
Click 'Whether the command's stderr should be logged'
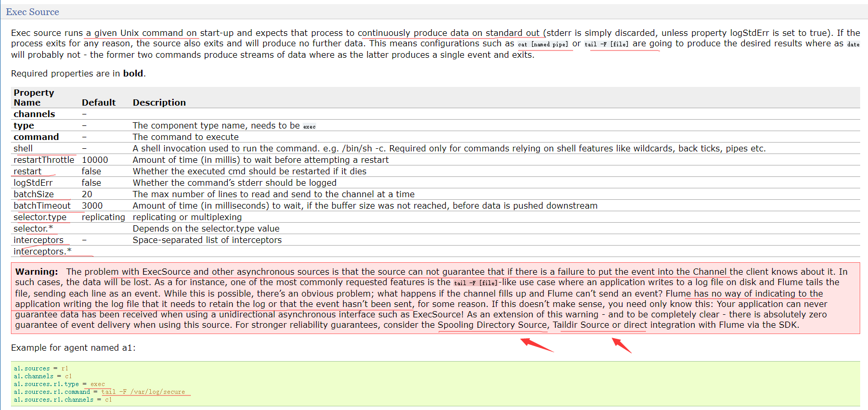(235, 183)
